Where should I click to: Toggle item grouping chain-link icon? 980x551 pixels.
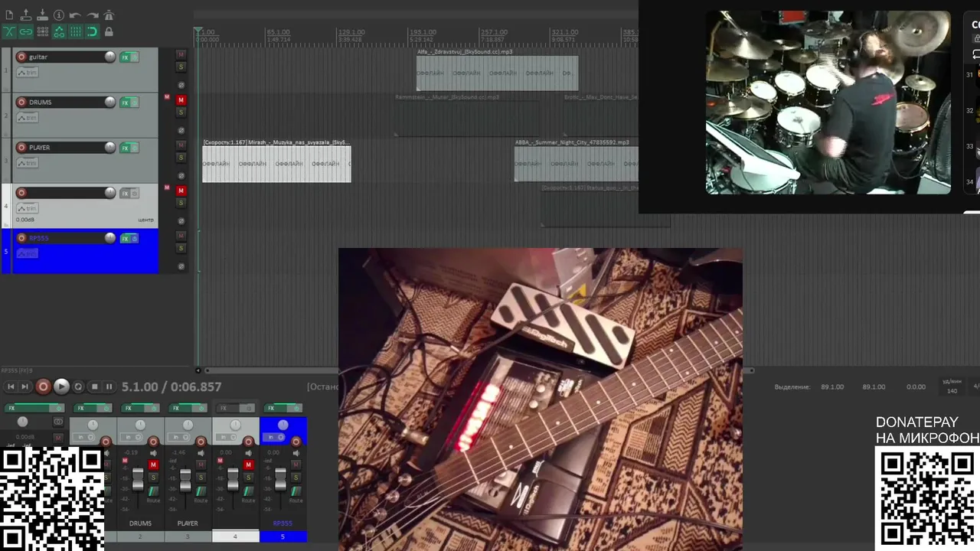click(x=26, y=31)
